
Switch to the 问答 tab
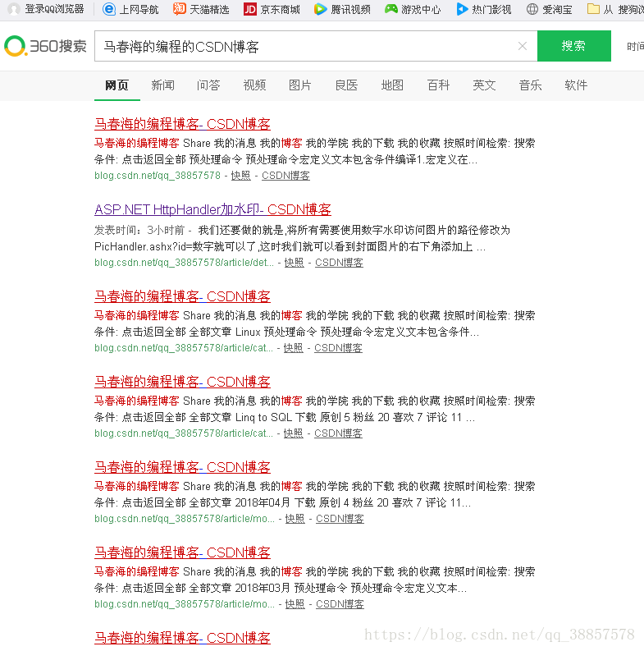(208, 85)
